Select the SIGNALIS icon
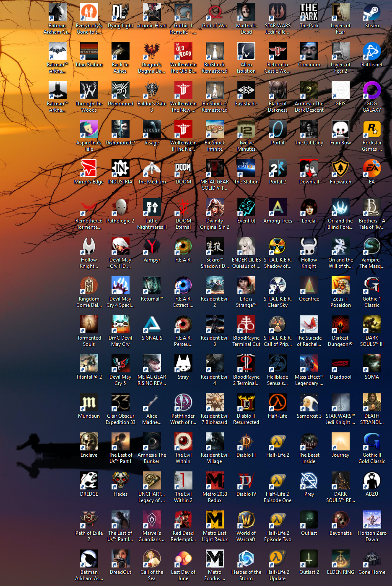 (152, 324)
